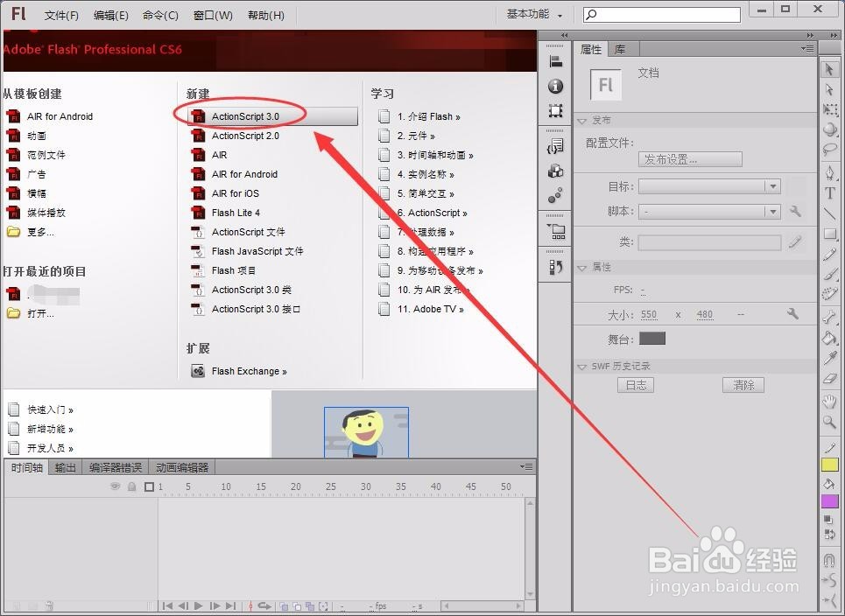The image size is (845, 616).
Task: Toggle Snap to Objects magnet
Action: click(x=830, y=561)
